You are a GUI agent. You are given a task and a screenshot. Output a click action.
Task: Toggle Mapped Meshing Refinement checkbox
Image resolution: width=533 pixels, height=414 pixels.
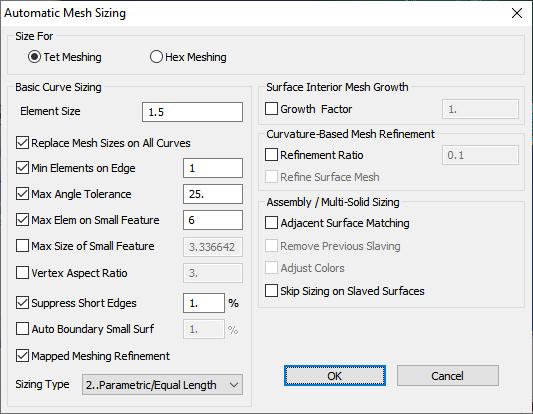(22, 356)
